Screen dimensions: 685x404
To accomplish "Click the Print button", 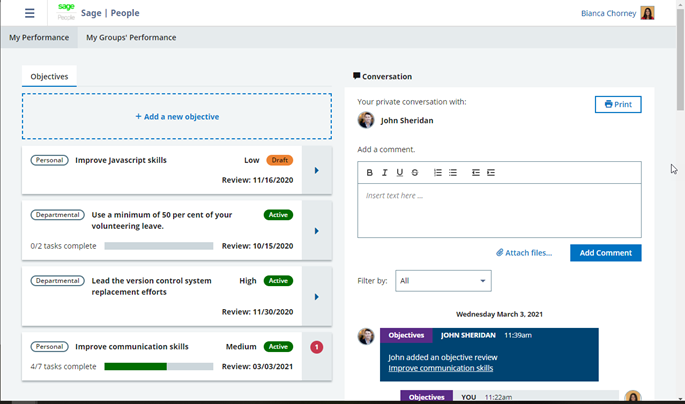I will coord(618,104).
